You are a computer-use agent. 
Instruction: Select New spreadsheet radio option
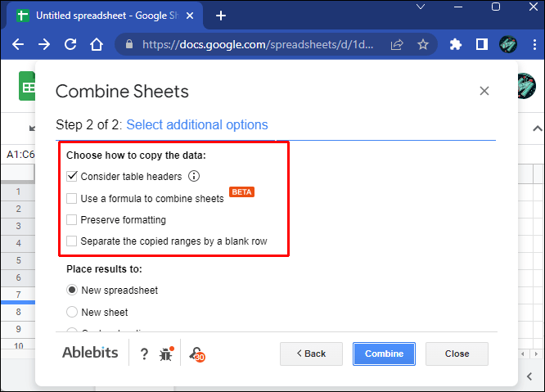(x=72, y=290)
